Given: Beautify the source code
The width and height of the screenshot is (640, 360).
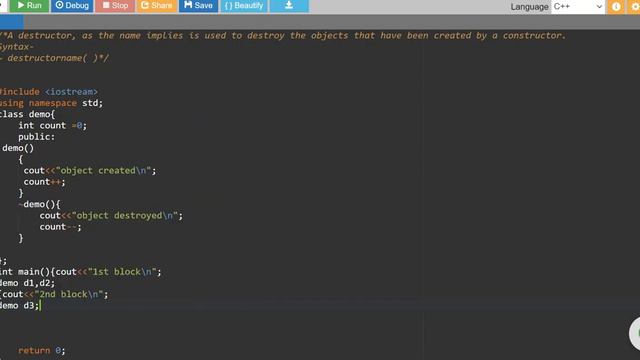Looking at the screenshot, I should (244, 6).
